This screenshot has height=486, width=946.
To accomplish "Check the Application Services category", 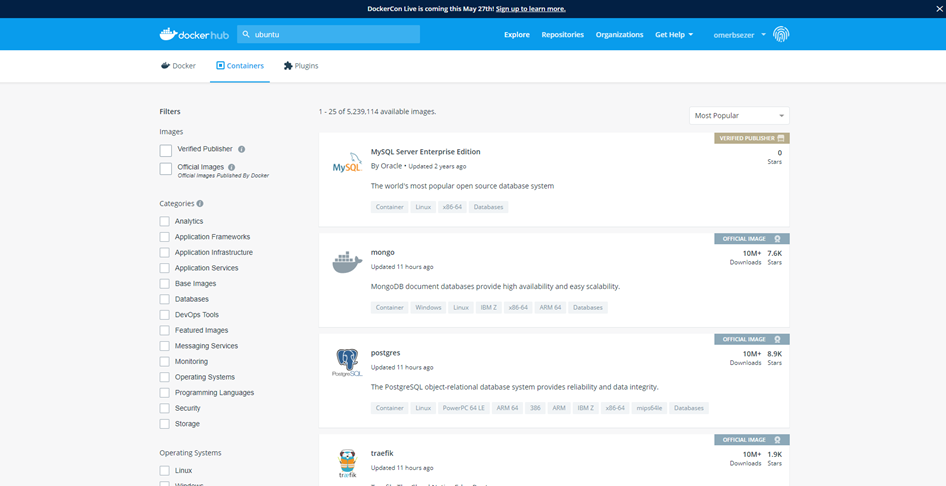I will 165,268.
